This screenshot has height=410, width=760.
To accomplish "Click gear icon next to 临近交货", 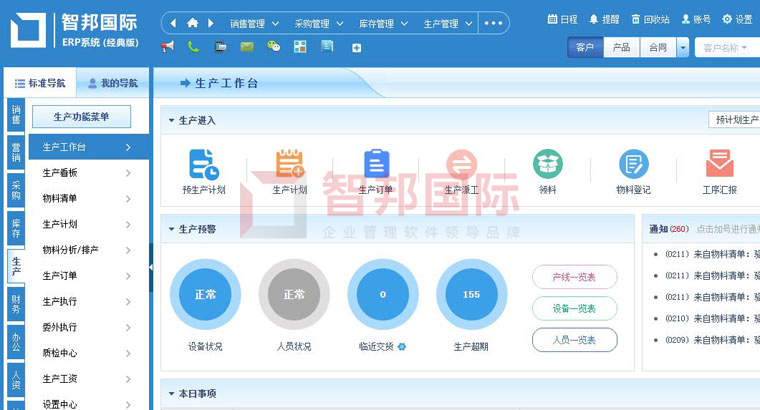I will [x=402, y=347].
